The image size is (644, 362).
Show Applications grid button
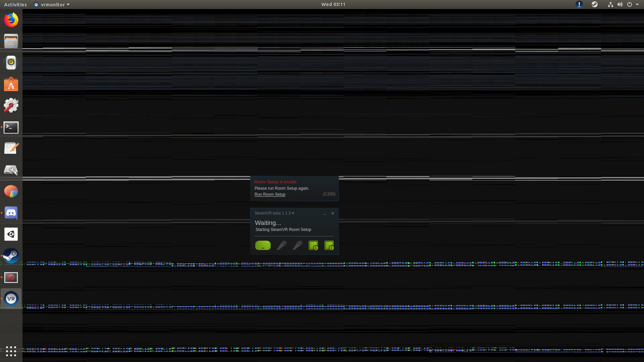pos(11,351)
